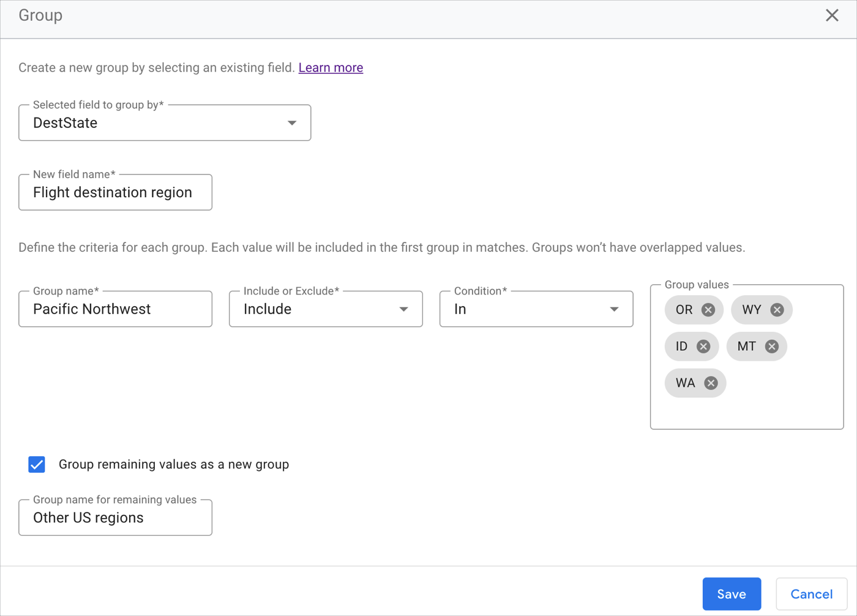This screenshot has height=616, width=857.
Task: Click the Condition dropdown arrow
Action: tap(614, 309)
